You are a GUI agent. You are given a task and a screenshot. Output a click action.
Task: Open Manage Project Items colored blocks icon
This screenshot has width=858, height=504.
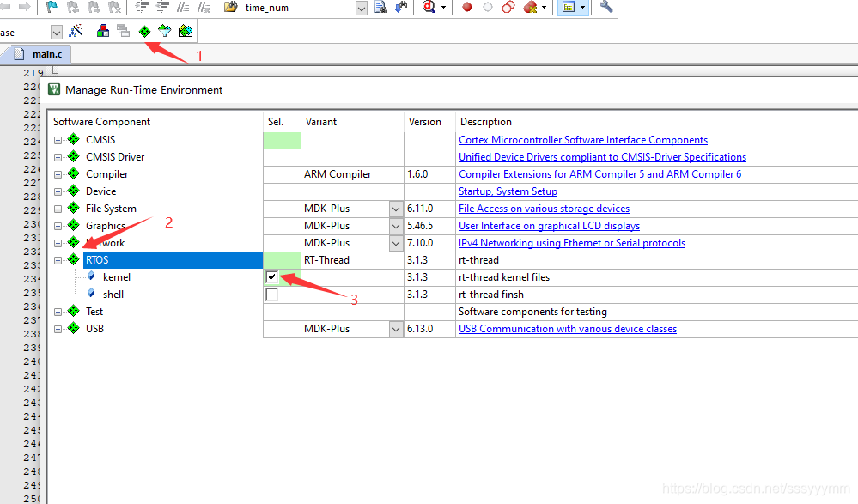(103, 31)
